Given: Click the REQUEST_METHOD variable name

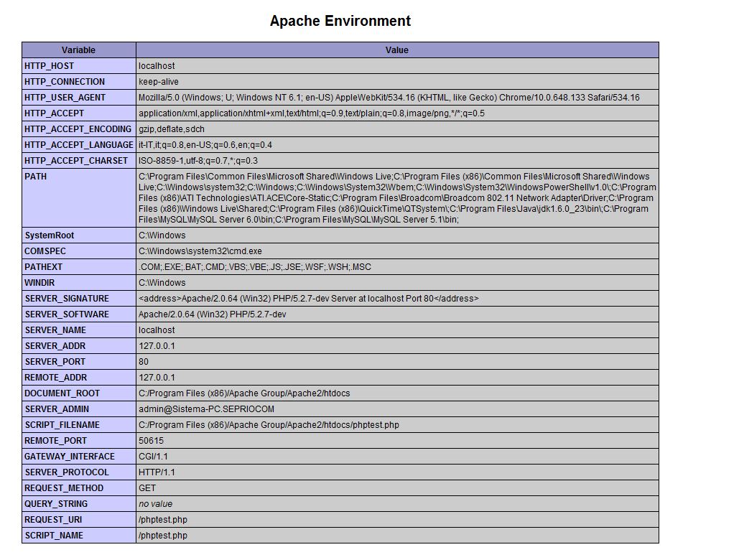Looking at the screenshot, I should click(64, 488).
